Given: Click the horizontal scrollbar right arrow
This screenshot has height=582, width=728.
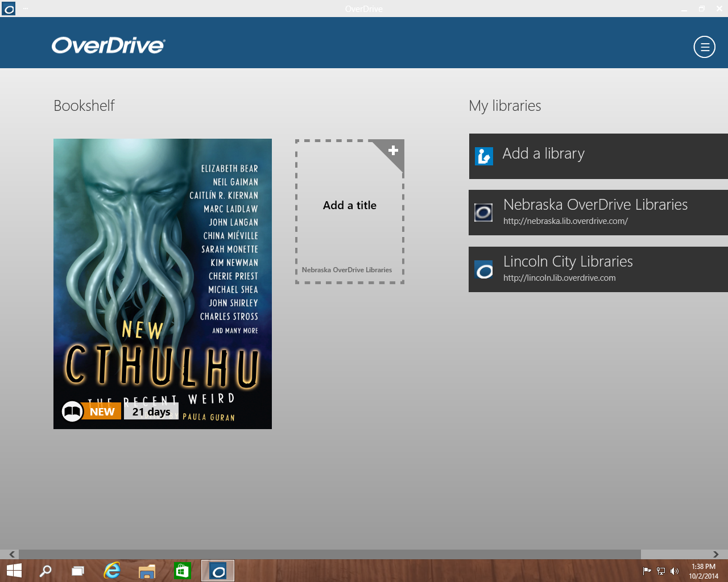Looking at the screenshot, I should click(716, 554).
